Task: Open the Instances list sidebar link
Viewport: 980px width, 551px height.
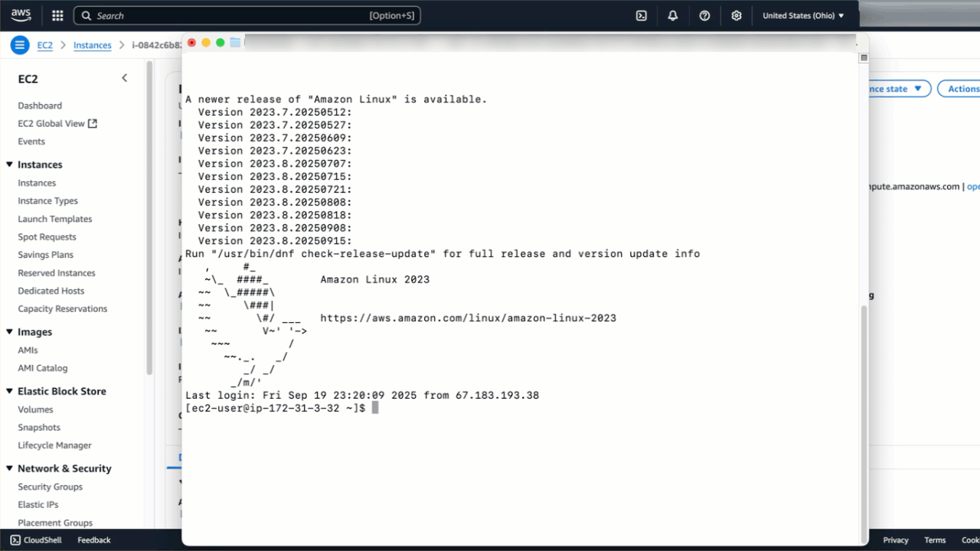Action: click(x=37, y=183)
